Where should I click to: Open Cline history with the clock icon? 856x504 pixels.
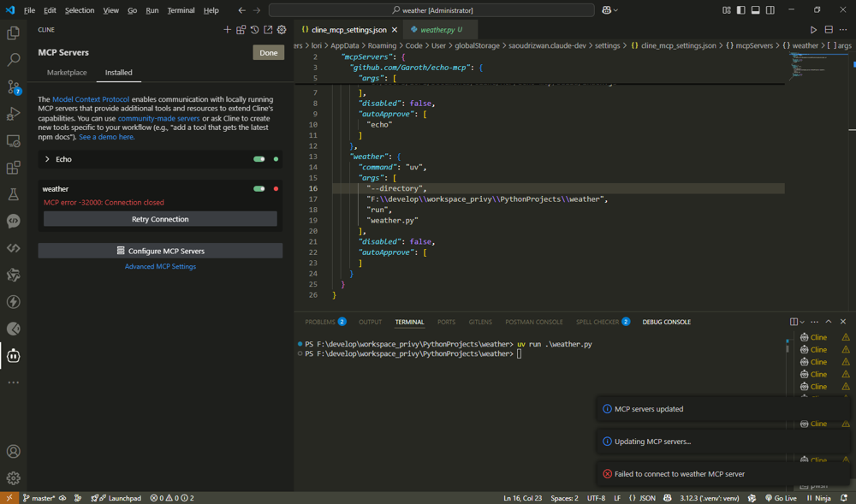point(254,30)
